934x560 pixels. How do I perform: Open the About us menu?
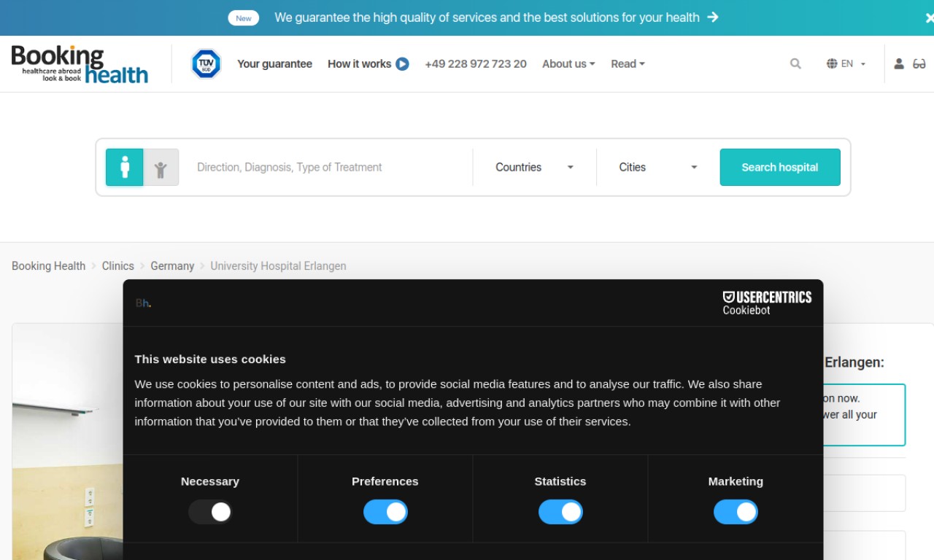tap(568, 64)
